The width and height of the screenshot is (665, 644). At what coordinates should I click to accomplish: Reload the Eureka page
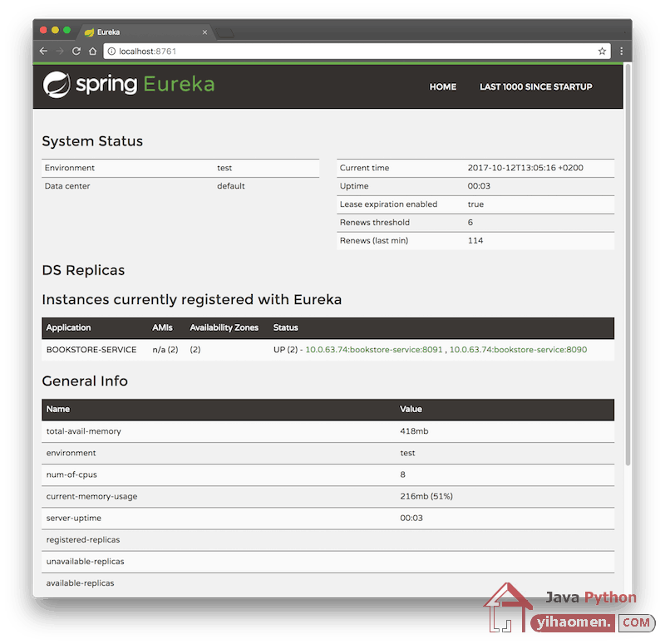[x=76, y=52]
